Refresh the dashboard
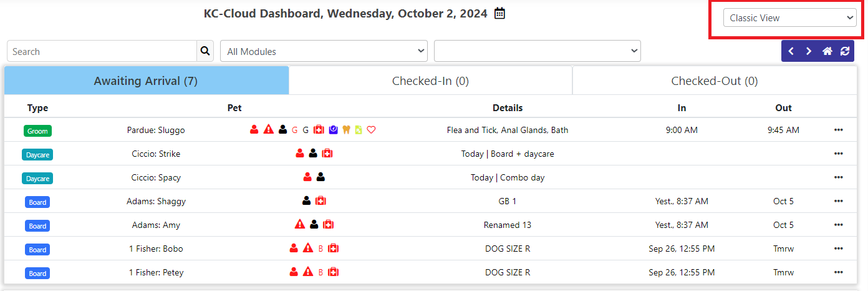868x291 pixels. 845,51
